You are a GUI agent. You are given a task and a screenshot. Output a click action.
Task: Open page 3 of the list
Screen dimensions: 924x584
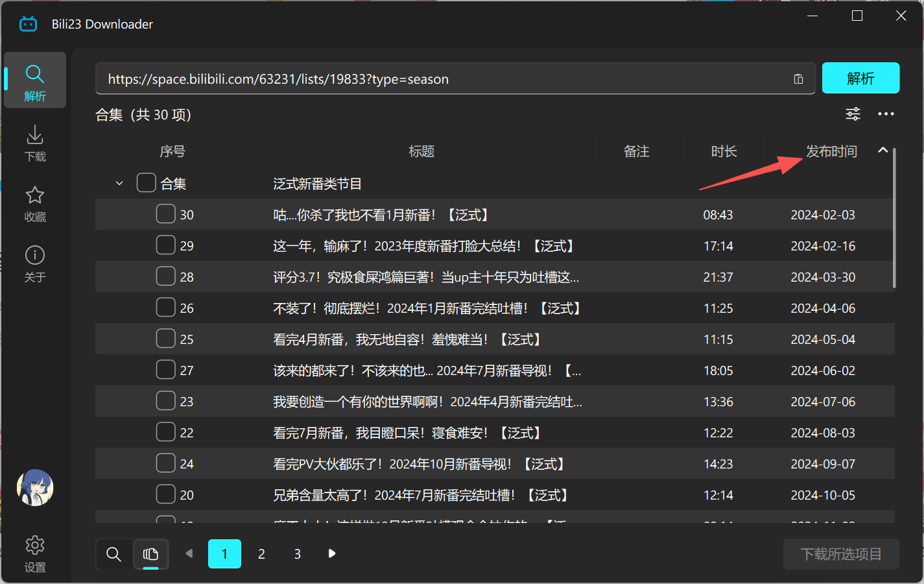(x=297, y=554)
